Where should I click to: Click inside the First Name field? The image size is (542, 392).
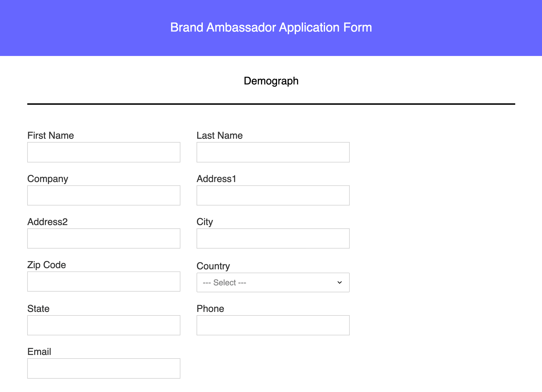[103, 152]
